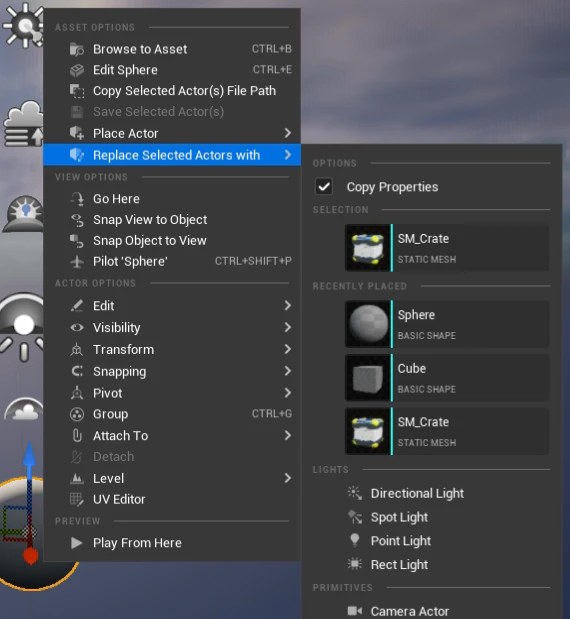Image resolution: width=570 pixels, height=619 pixels.
Task: Click the Rect Light icon
Action: (354, 564)
